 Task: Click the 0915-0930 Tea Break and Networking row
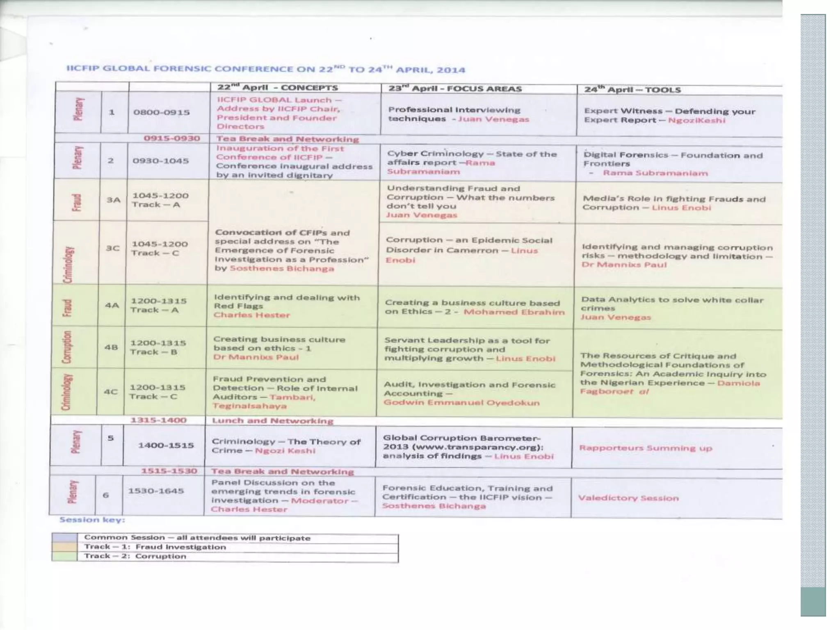point(287,139)
